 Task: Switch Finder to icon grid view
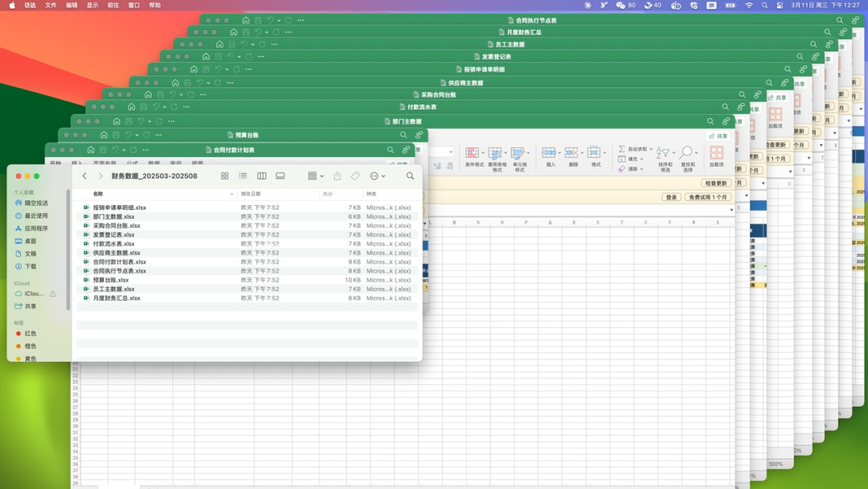pos(225,175)
